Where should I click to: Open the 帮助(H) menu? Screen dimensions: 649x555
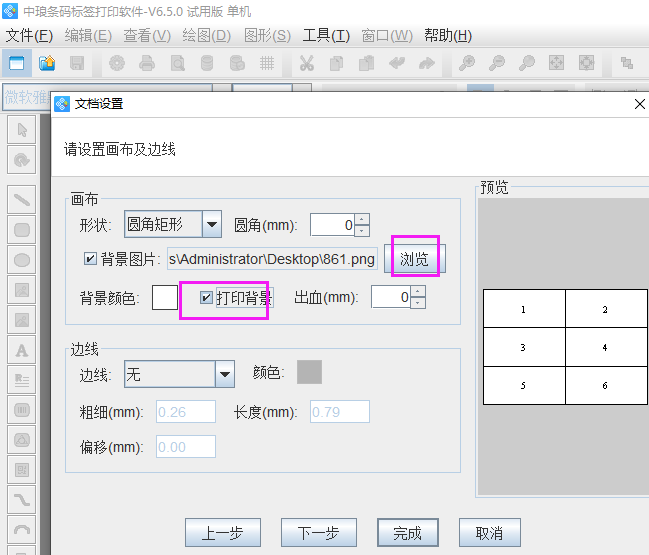coord(448,36)
